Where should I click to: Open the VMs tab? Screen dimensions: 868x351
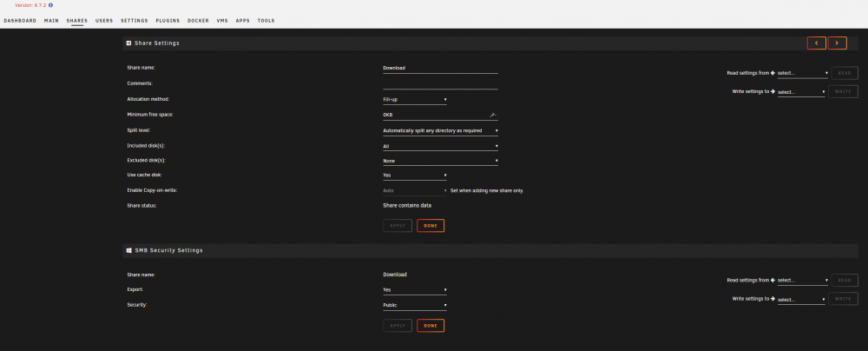tap(222, 21)
